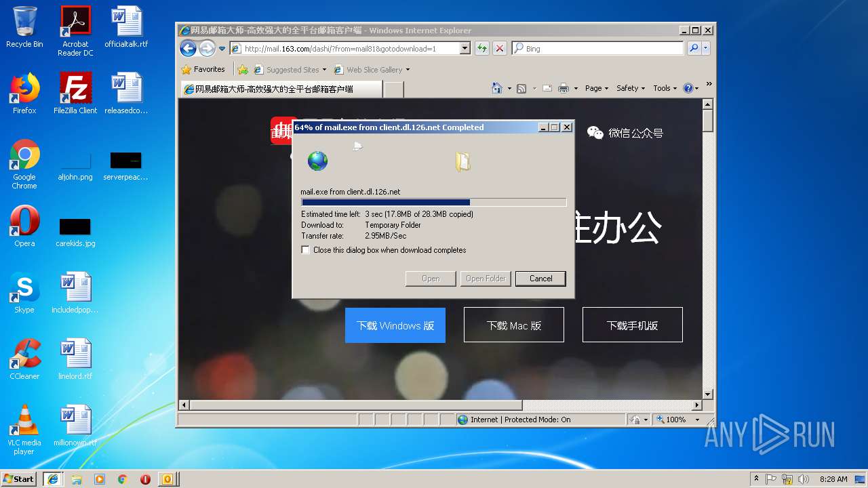This screenshot has width=868, height=488.
Task: Select the Skype desktop icon
Action: (24, 293)
